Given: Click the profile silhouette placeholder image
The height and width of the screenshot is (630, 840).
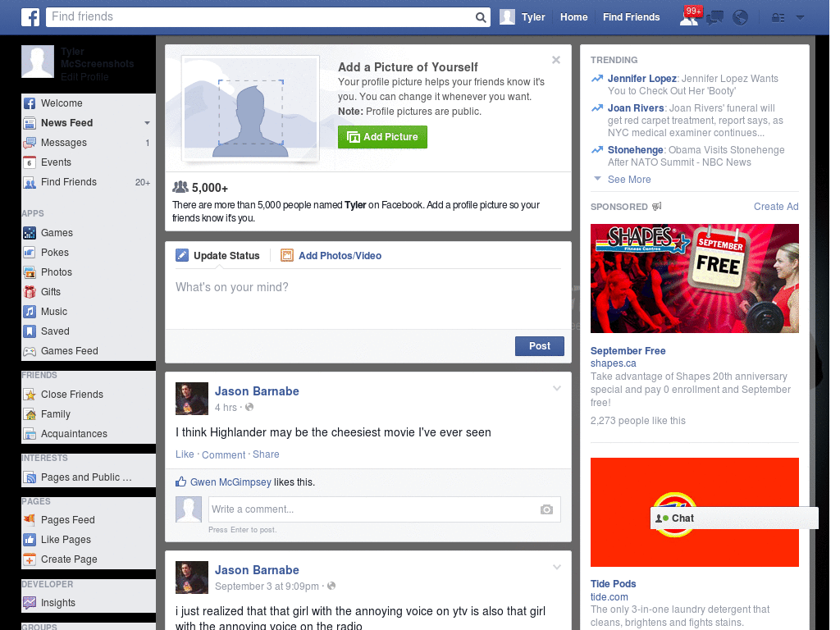Looking at the screenshot, I should [x=250, y=109].
